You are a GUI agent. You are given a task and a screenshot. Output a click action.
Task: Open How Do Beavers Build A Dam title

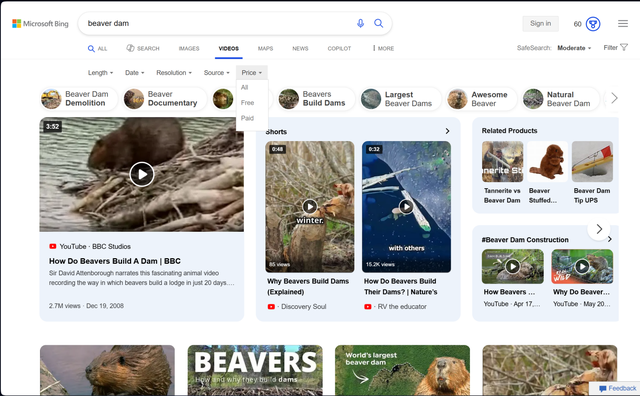[115, 261]
